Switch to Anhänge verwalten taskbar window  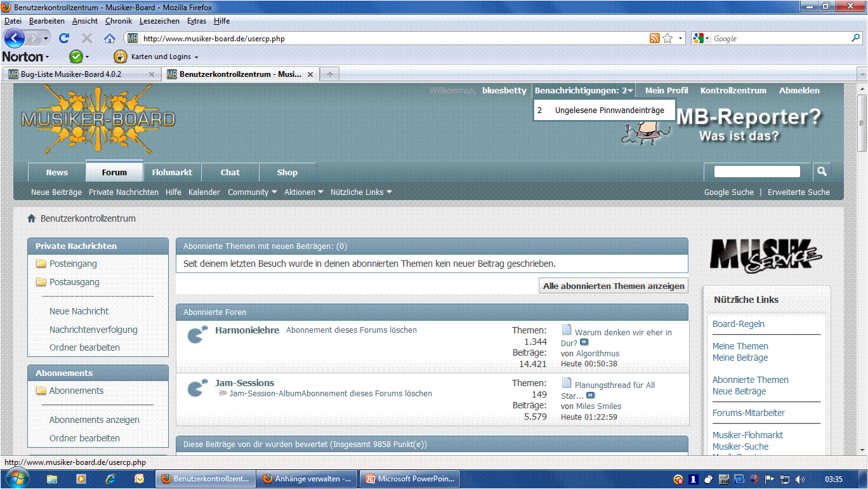307,479
